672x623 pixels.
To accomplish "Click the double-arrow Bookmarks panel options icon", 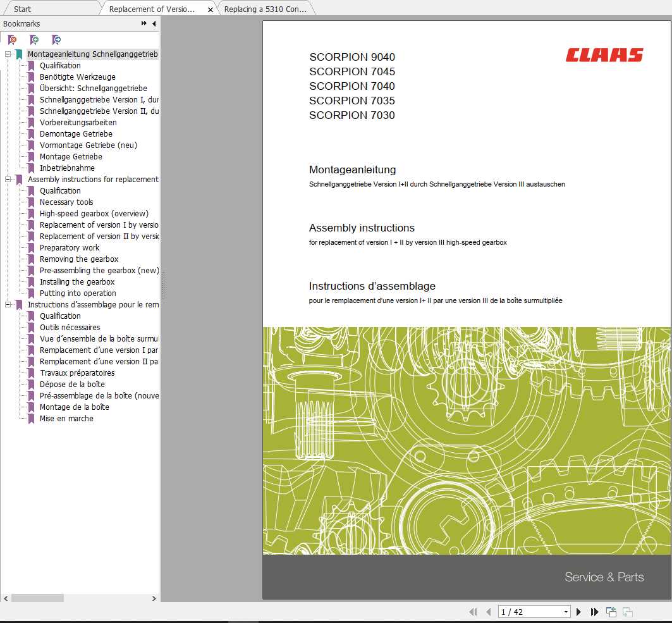I will coord(144,24).
